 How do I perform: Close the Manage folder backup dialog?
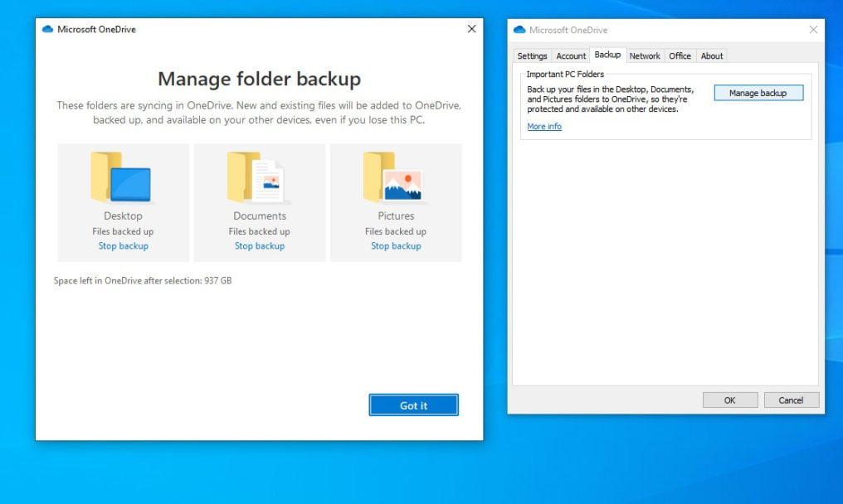coord(471,29)
